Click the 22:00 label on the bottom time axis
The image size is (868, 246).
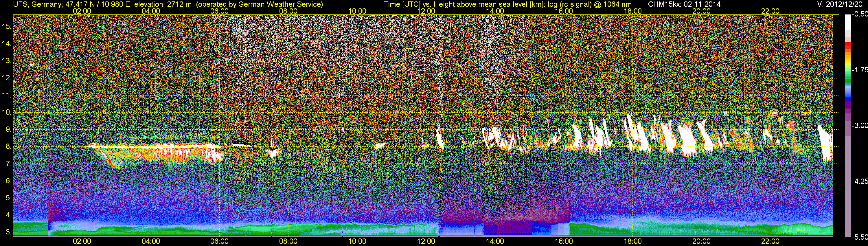point(770,241)
